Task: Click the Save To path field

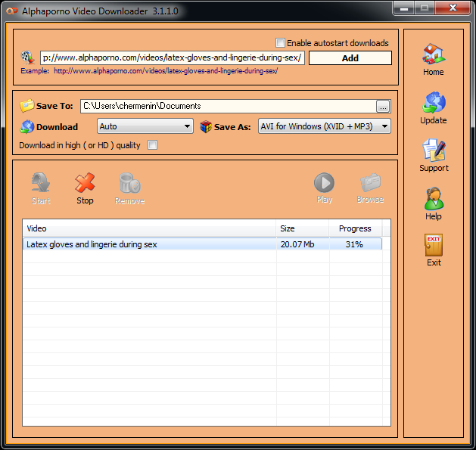Action: (229, 106)
